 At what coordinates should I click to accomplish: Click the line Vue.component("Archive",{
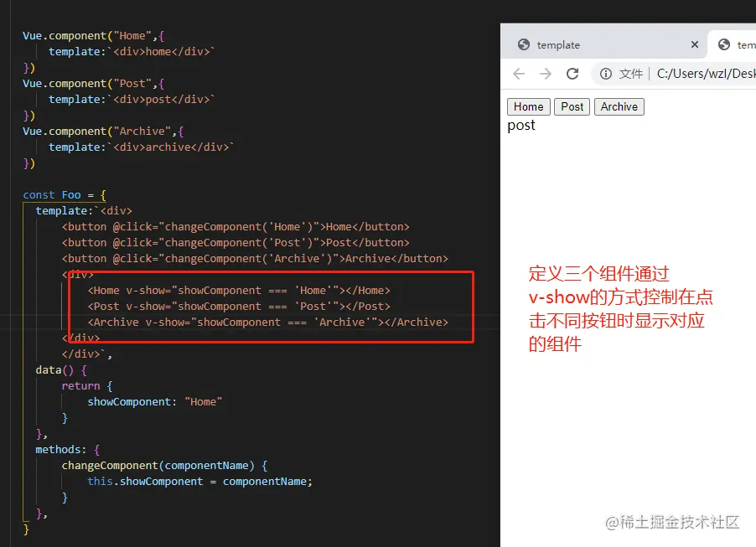tap(103, 131)
